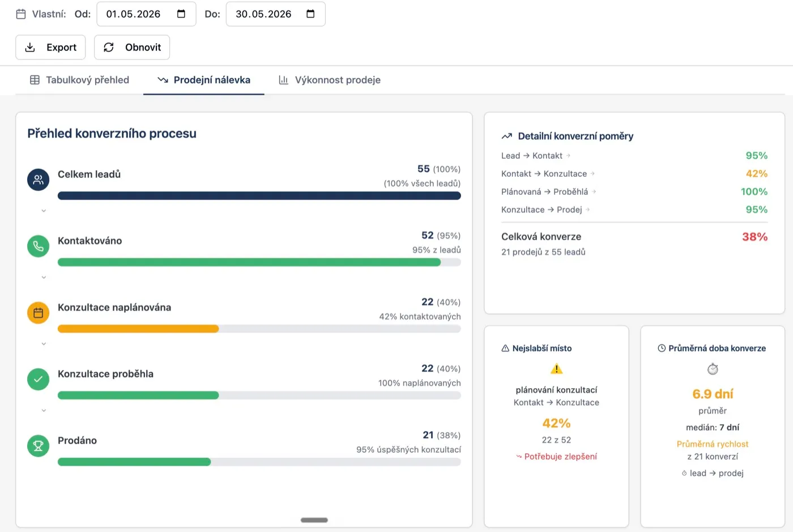Click the "21 prodejů z 55 leadů" text
Screen dimensions: 793x532
tap(543, 252)
